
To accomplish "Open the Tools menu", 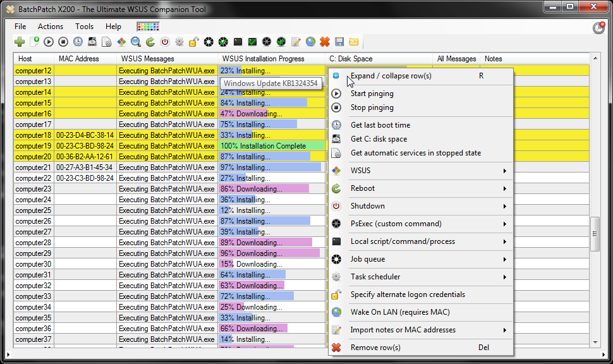I will (84, 27).
